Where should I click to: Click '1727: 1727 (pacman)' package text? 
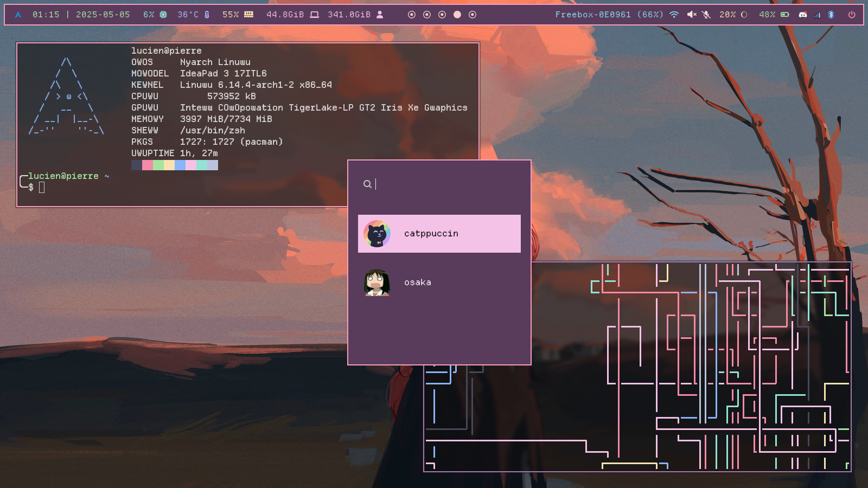point(232,142)
